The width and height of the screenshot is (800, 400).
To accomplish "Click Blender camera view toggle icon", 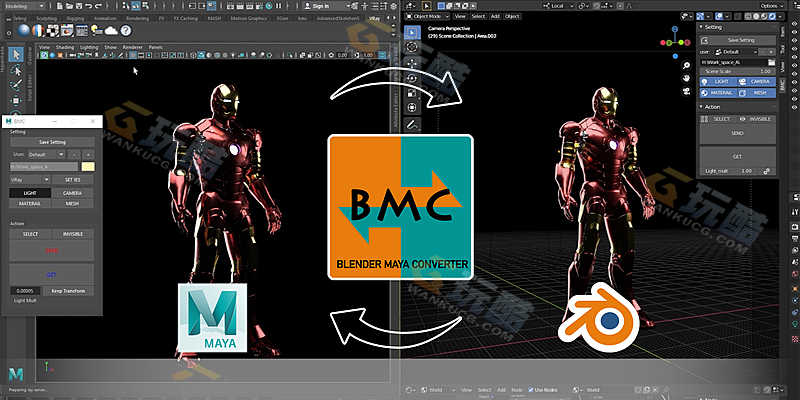I will [687, 92].
